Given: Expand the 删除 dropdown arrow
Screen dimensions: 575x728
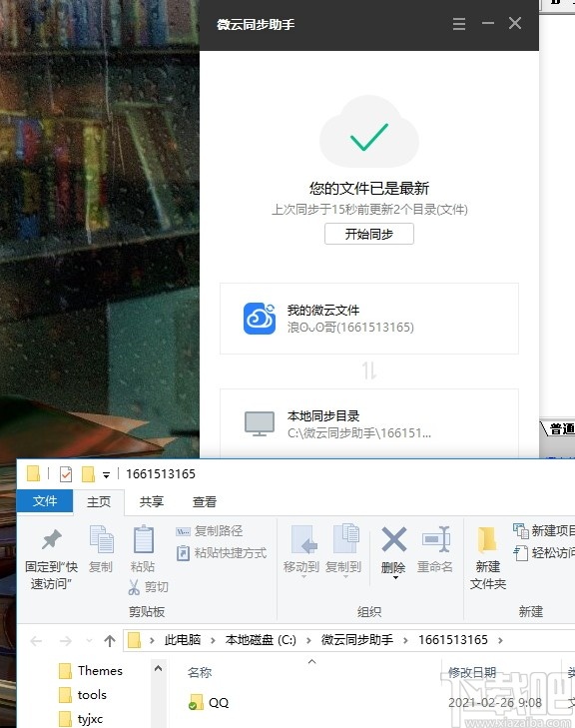Looking at the screenshot, I should click(396, 578).
